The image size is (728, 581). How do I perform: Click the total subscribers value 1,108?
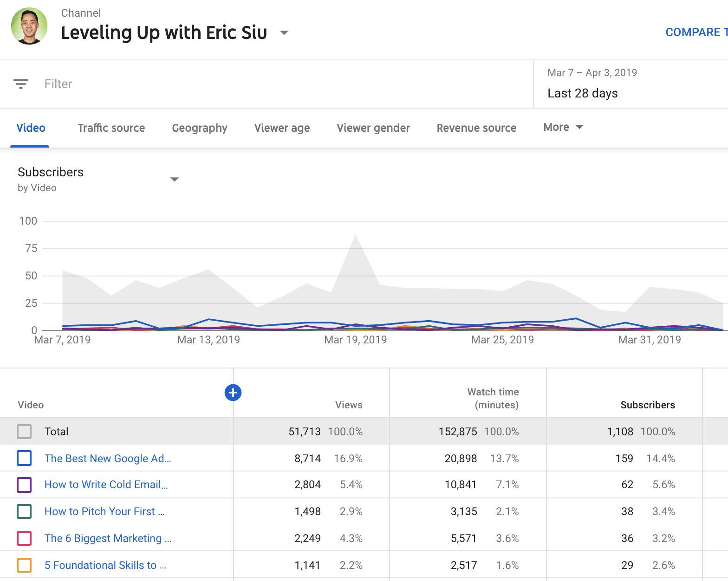tap(620, 432)
